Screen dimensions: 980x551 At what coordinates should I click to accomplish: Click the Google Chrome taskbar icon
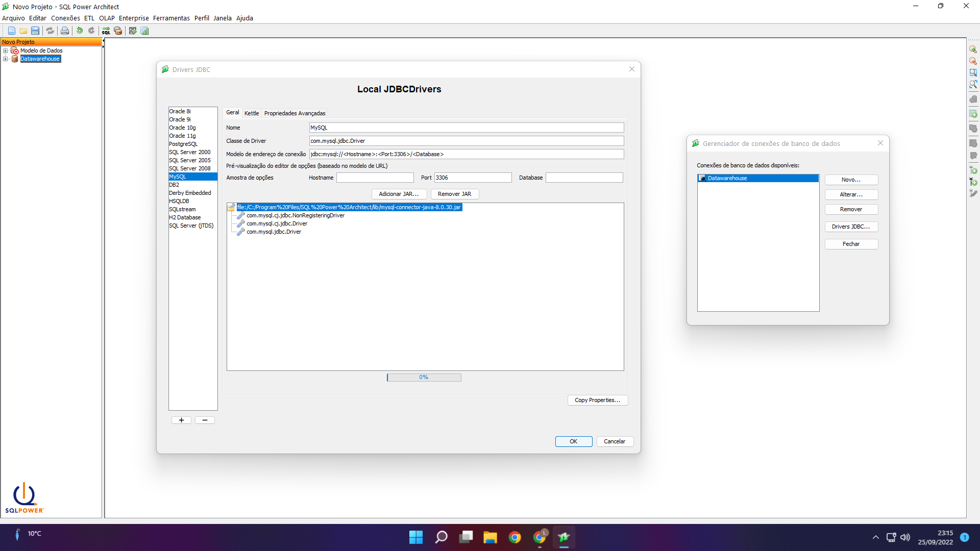pos(514,537)
